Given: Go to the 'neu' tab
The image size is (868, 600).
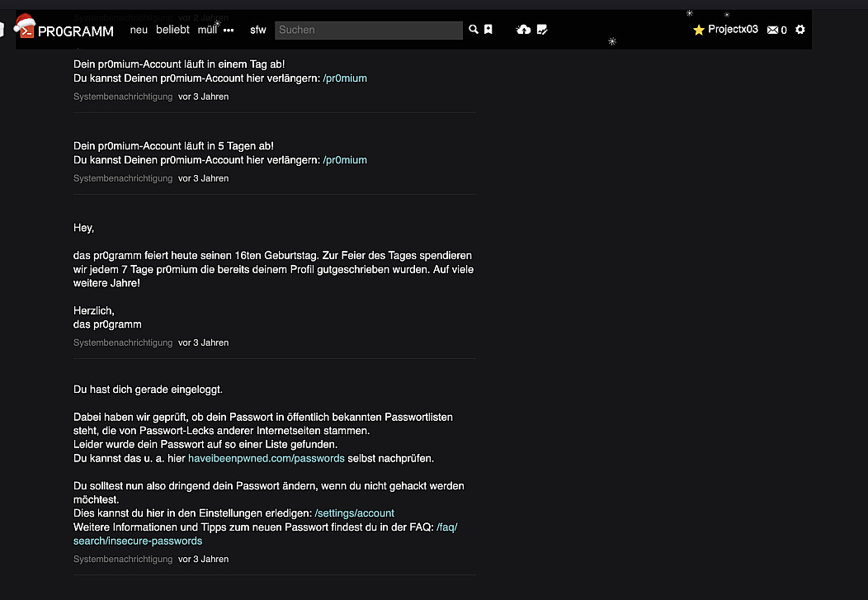Looking at the screenshot, I should click(139, 30).
